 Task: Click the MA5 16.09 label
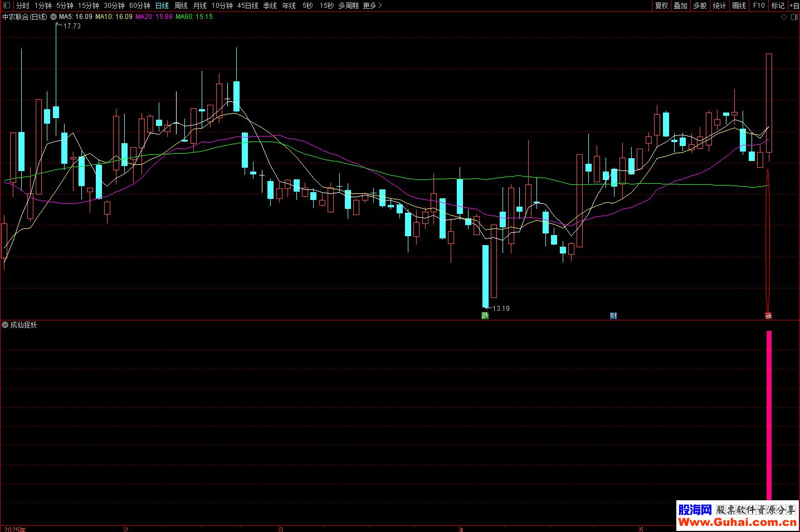tap(76, 17)
